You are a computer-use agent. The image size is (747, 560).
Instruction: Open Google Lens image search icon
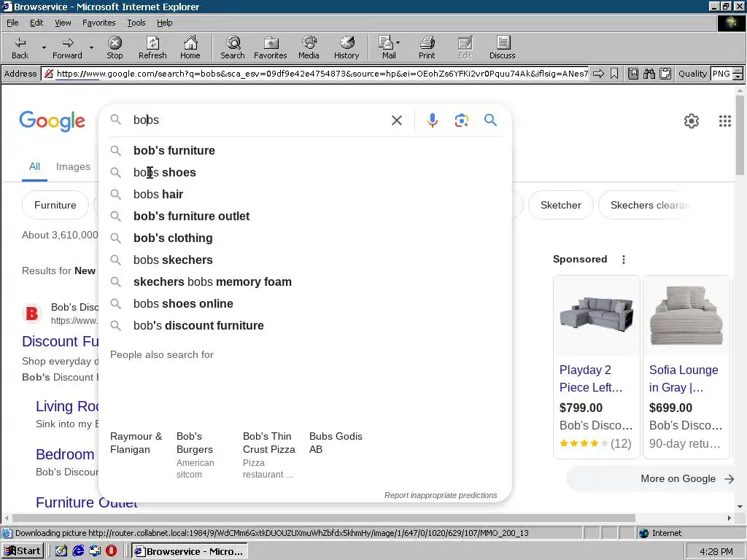461,120
